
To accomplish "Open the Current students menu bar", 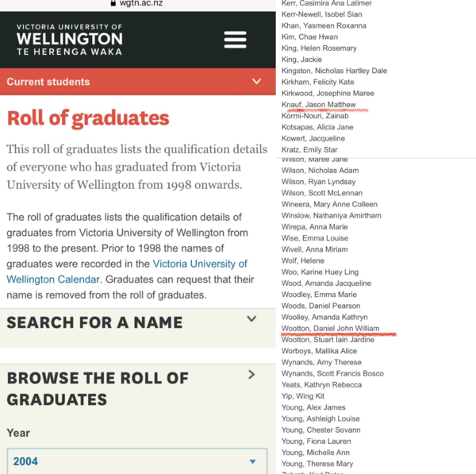I will tap(138, 82).
